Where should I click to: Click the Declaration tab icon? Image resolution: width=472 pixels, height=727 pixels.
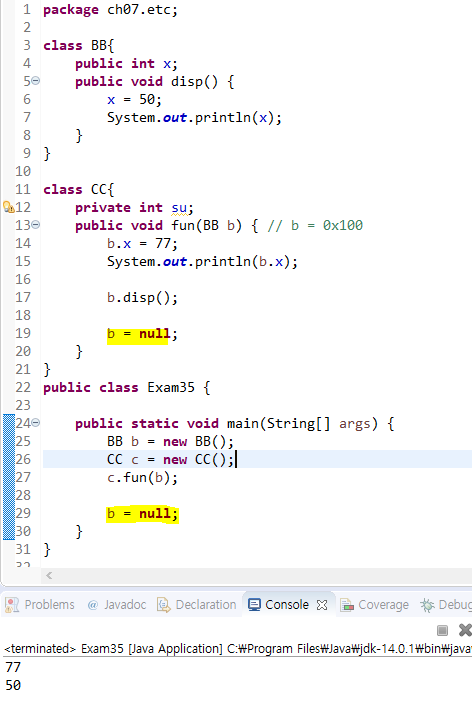tap(164, 605)
